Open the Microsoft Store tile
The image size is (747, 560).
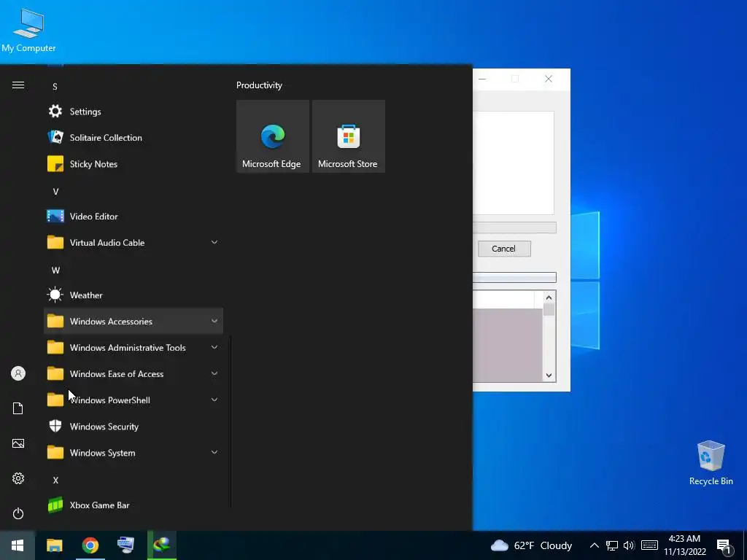coord(348,136)
